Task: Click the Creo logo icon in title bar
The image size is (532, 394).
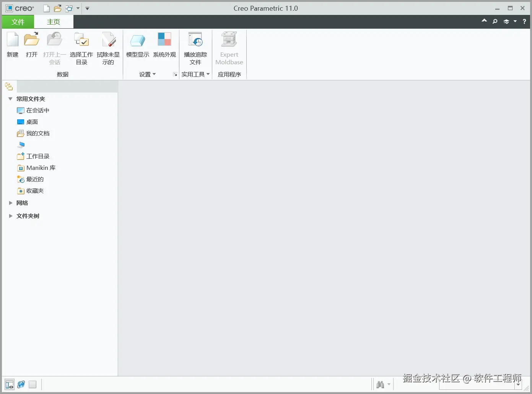Action: tap(9, 8)
